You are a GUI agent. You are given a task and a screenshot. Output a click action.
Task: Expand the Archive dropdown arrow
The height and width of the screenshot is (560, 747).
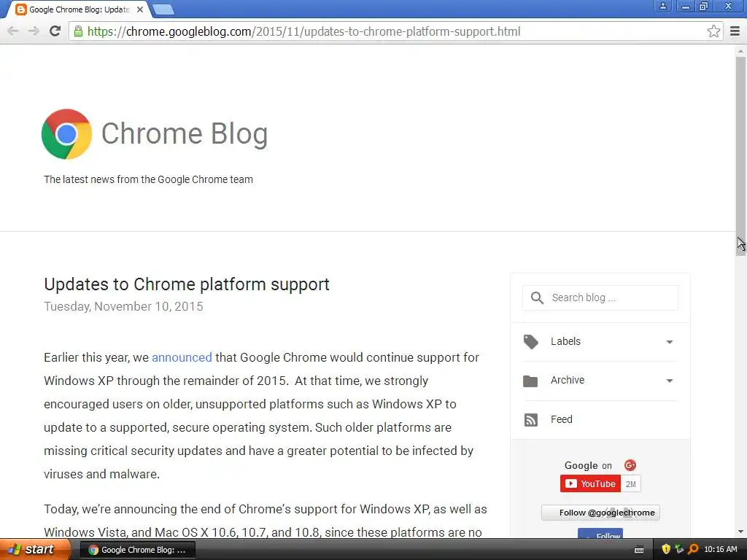670,381
